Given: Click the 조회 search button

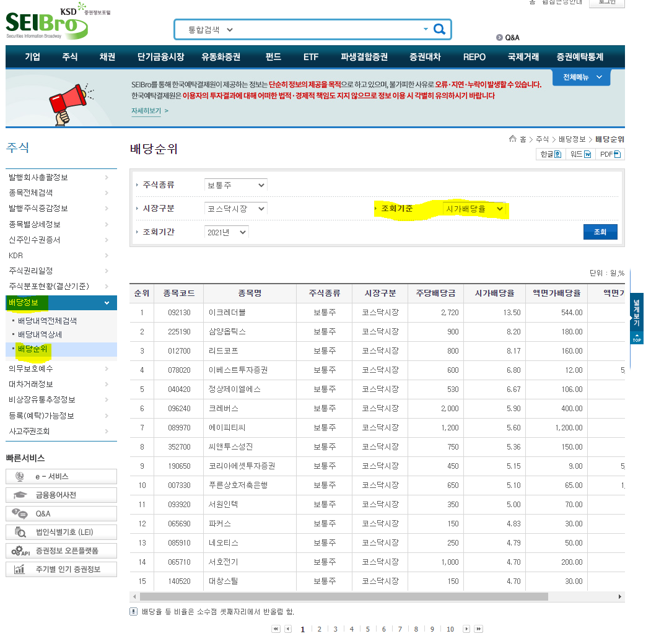Looking at the screenshot, I should click(600, 232).
